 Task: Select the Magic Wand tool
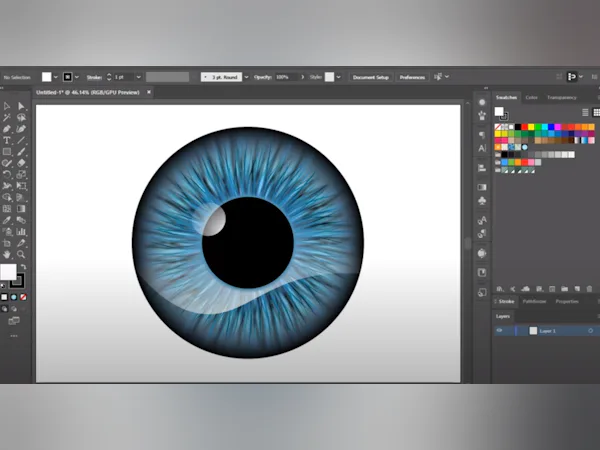(7, 117)
